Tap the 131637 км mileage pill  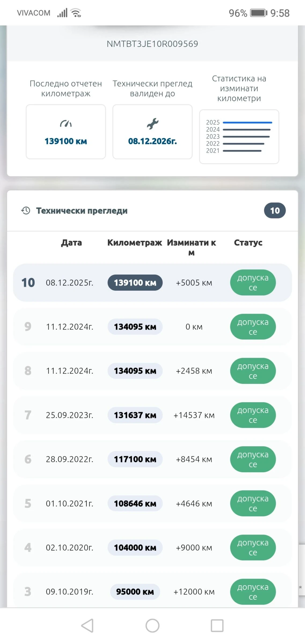(x=135, y=415)
